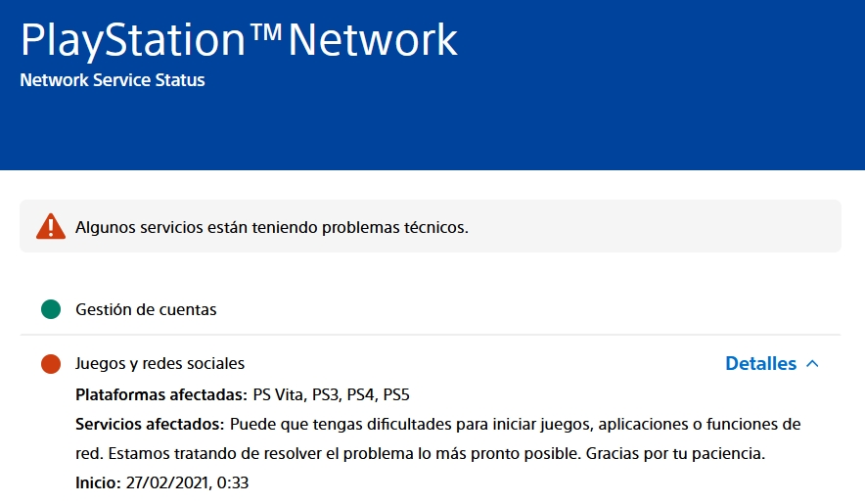Click the technical problems alert banner

[x=431, y=226]
